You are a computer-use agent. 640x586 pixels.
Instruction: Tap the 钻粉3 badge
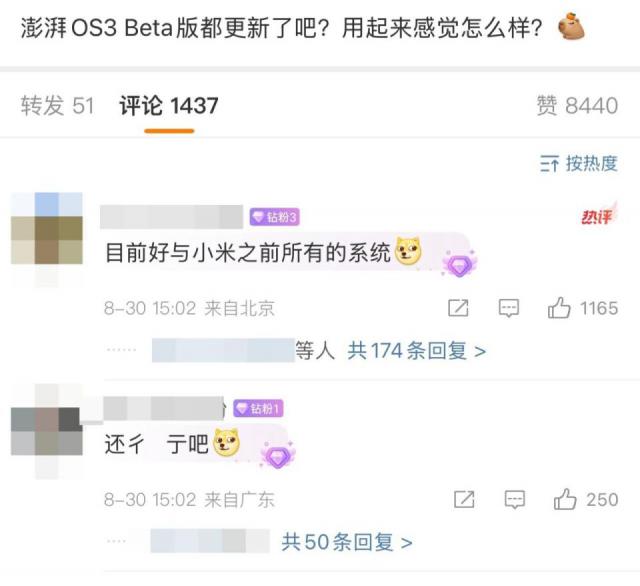pyautogui.click(x=275, y=217)
